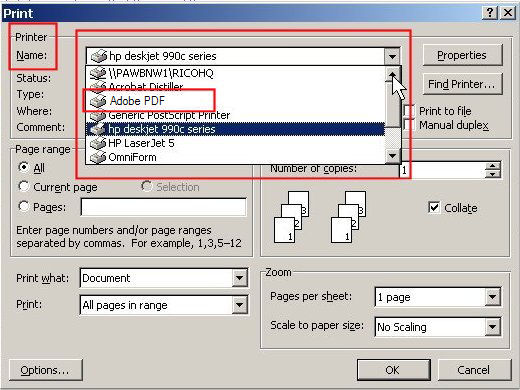Increase number of copies with up arrow

493,166
